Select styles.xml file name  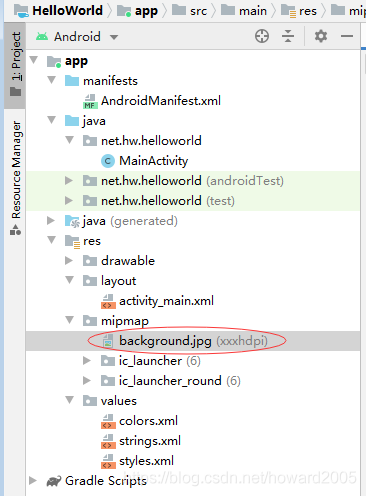tap(146, 461)
